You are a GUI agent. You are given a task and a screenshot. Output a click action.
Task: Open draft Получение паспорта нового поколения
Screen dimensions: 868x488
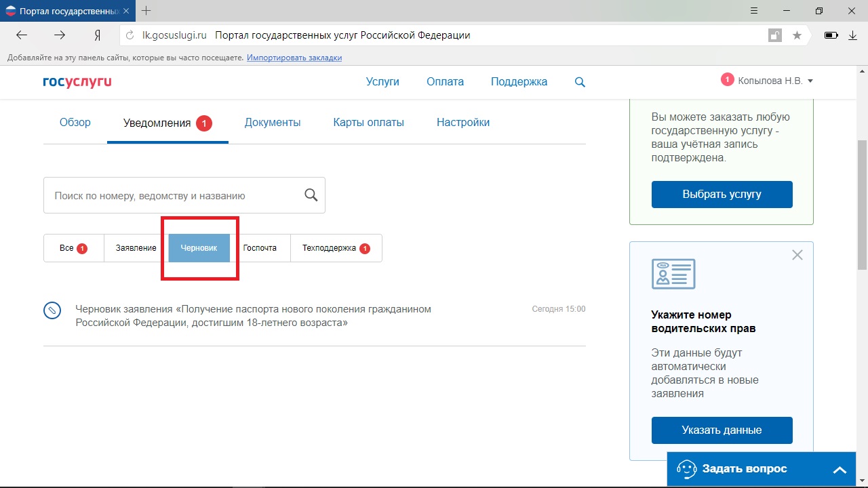pos(253,316)
